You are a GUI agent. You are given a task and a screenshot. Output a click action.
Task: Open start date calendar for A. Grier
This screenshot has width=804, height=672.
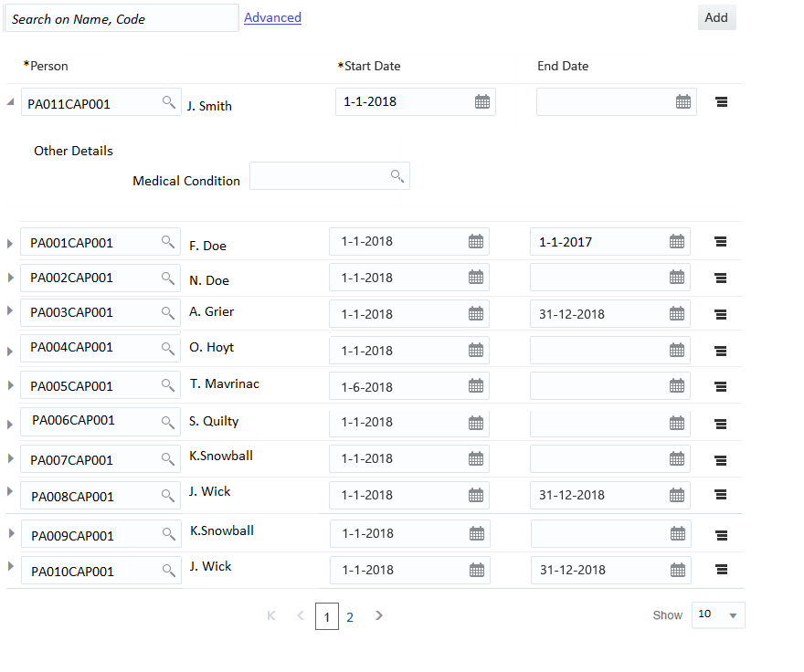coord(476,314)
